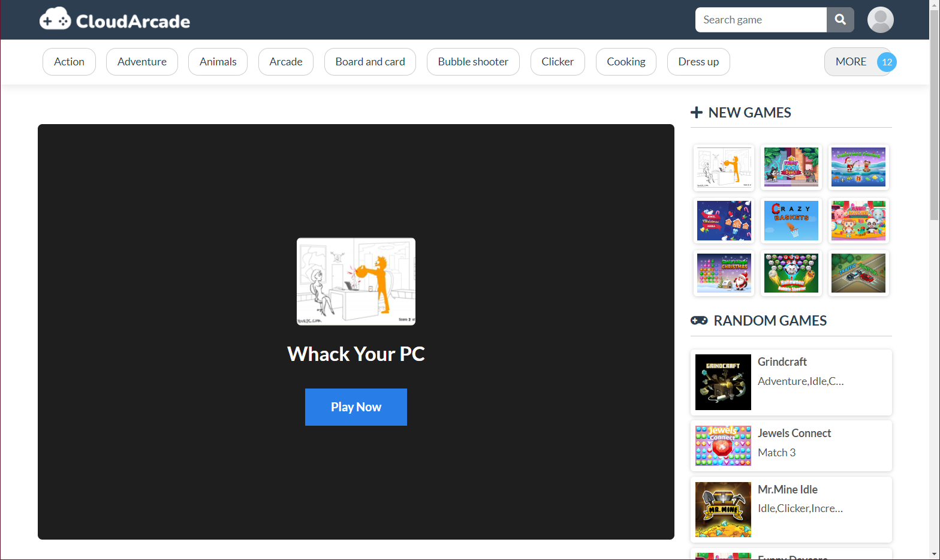Open the Funny Food Duel game thumbnail

click(791, 167)
